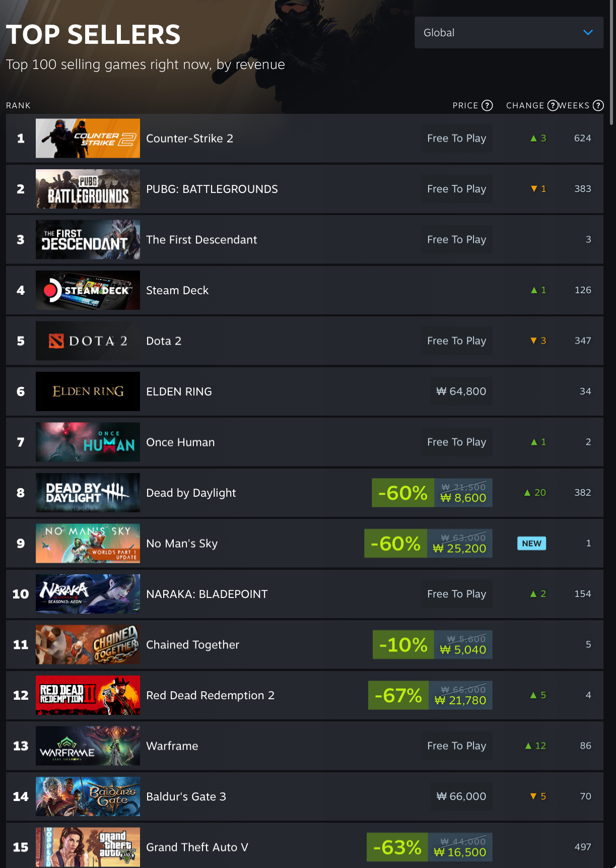This screenshot has width=616, height=868.
Task: Open the Steam Deck thumbnail image
Action: click(88, 290)
